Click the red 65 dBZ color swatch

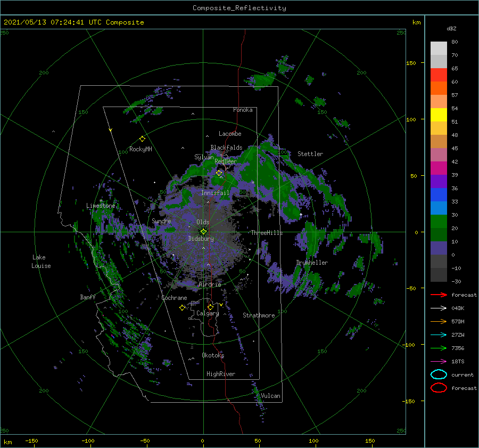(x=439, y=75)
